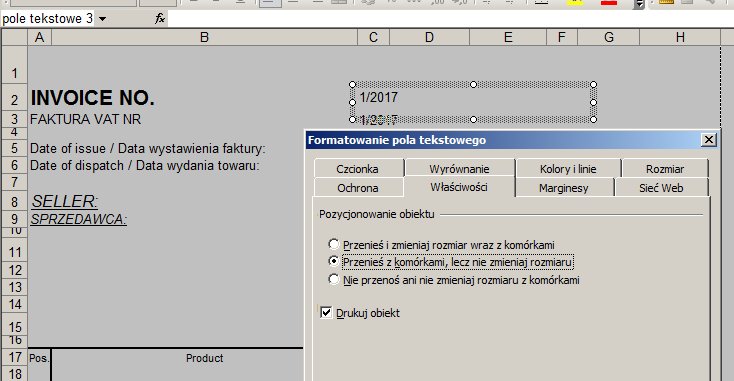The width and height of the screenshot is (734, 381).
Task: Click the Pos. table header cell
Action: (39, 358)
